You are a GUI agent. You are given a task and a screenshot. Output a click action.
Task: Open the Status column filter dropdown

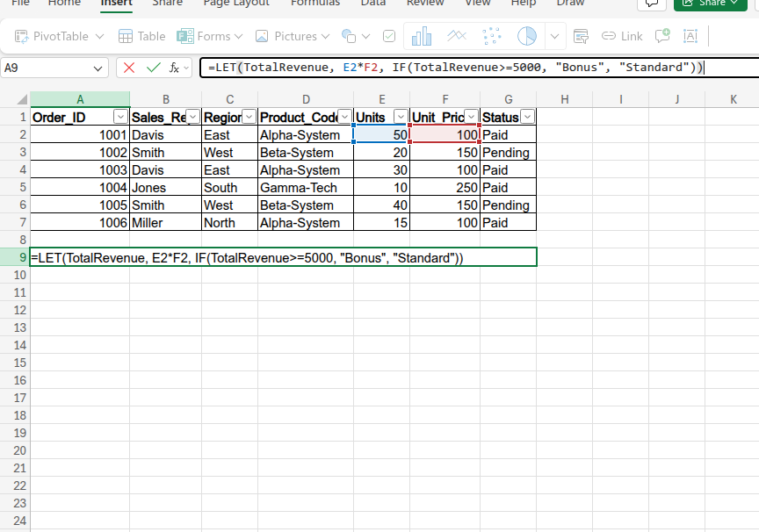tap(527, 117)
